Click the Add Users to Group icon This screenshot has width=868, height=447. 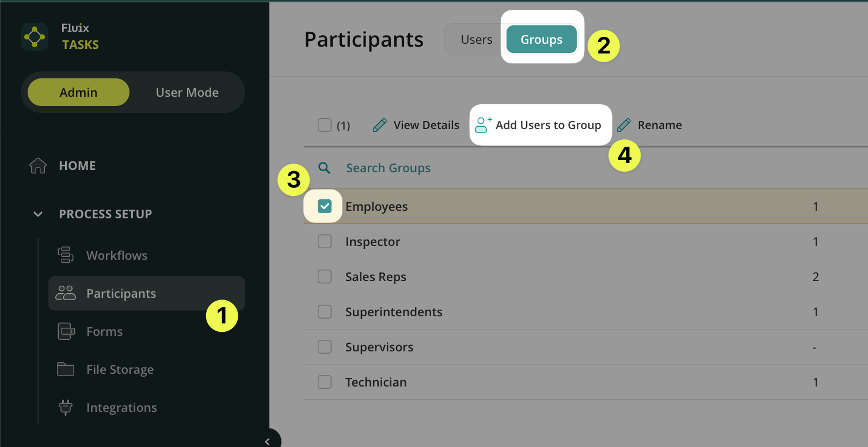click(x=483, y=125)
